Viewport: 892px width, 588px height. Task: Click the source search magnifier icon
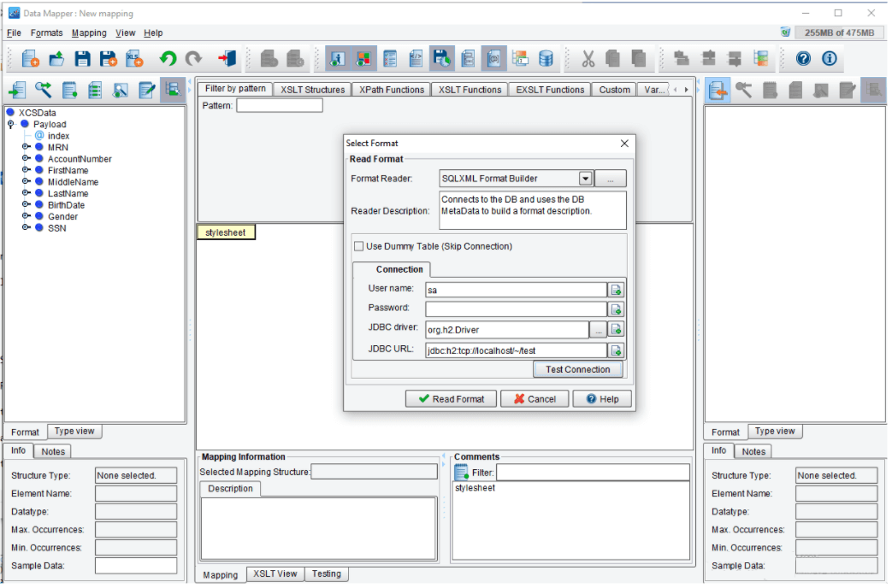coord(44,90)
